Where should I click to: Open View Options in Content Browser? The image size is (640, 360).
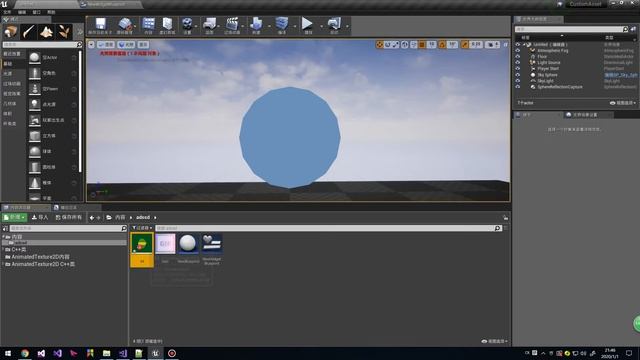495,341
